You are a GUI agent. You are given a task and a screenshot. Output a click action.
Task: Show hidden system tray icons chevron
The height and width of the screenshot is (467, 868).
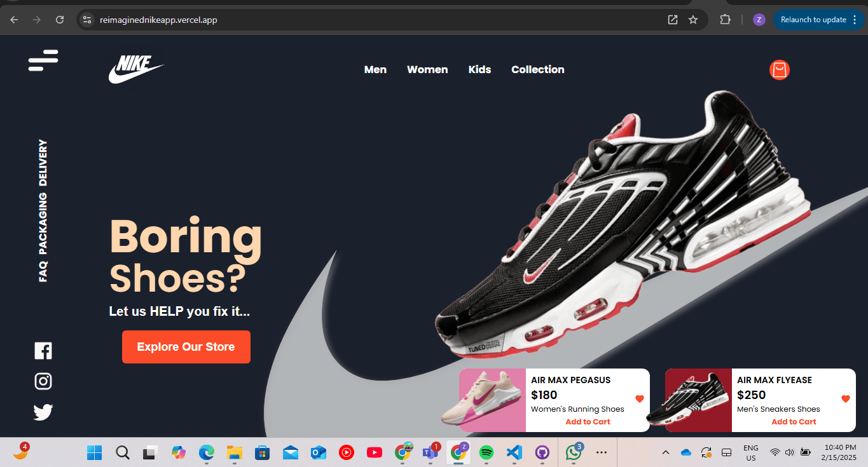tap(666, 452)
